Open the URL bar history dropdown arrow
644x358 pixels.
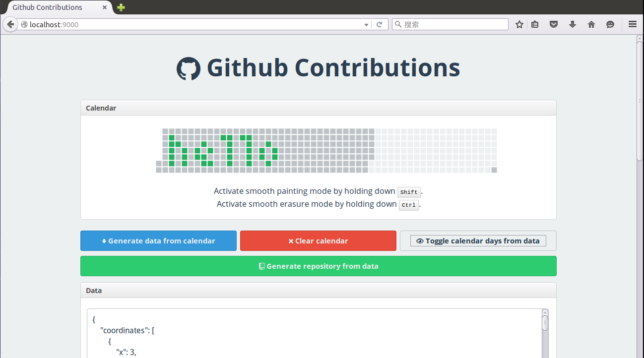point(367,25)
